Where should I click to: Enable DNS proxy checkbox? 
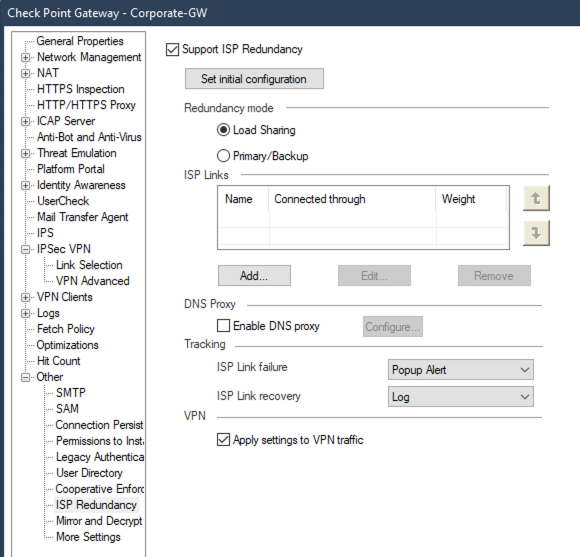223,326
